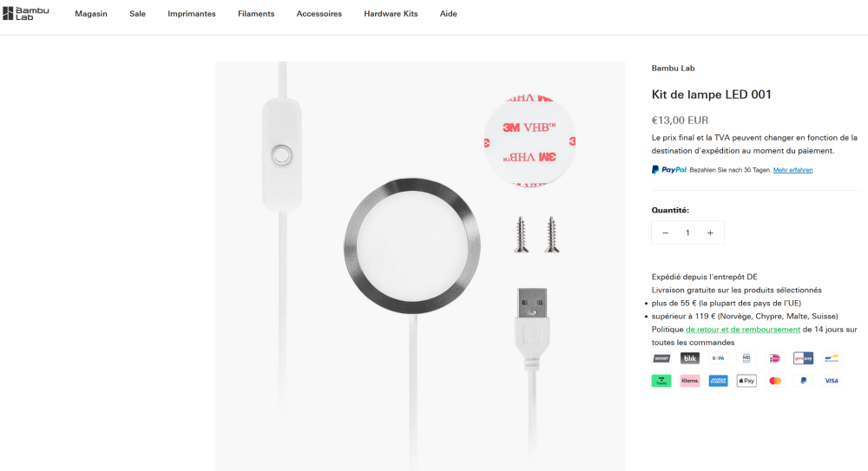Click the Mastercard payment icon

[775, 381]
